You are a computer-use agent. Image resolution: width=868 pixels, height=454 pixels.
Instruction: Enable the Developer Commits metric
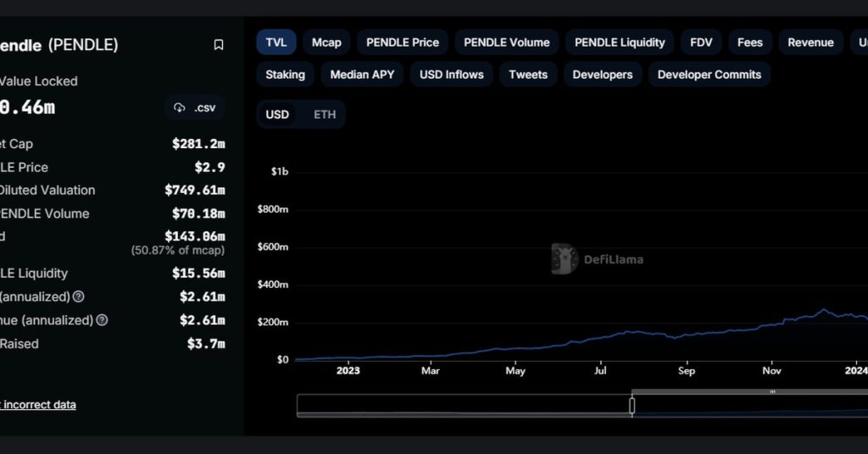(x=709, y=75)
